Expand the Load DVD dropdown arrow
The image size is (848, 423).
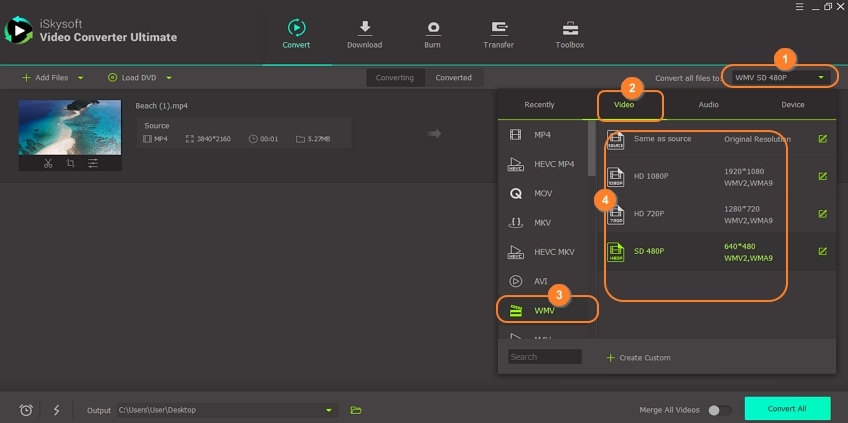169,78
